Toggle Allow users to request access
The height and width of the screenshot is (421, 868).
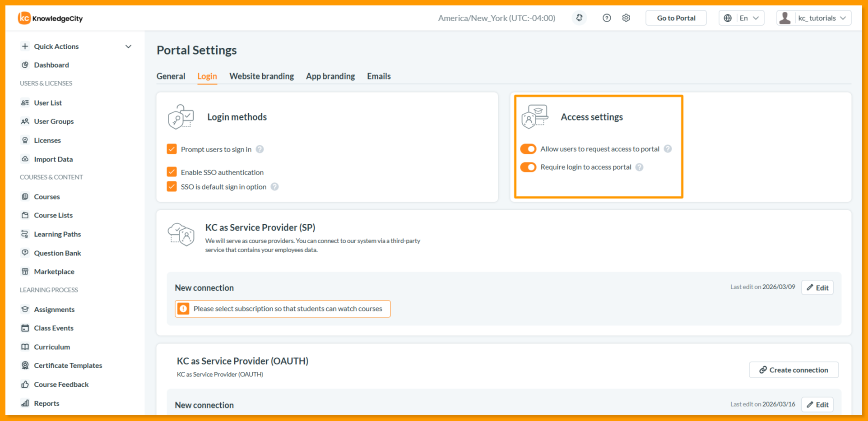(528, 149)
